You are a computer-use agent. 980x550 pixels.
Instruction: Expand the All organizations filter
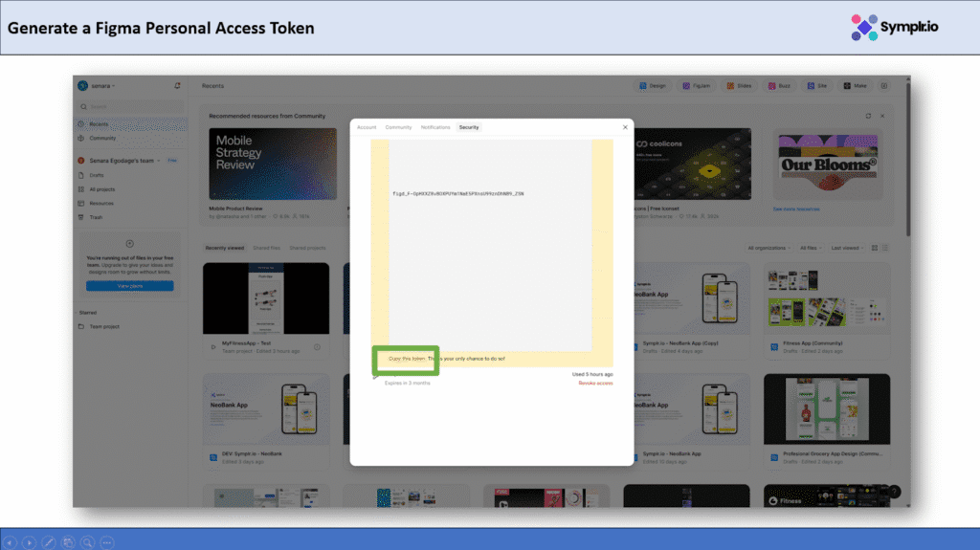point(770,248)
